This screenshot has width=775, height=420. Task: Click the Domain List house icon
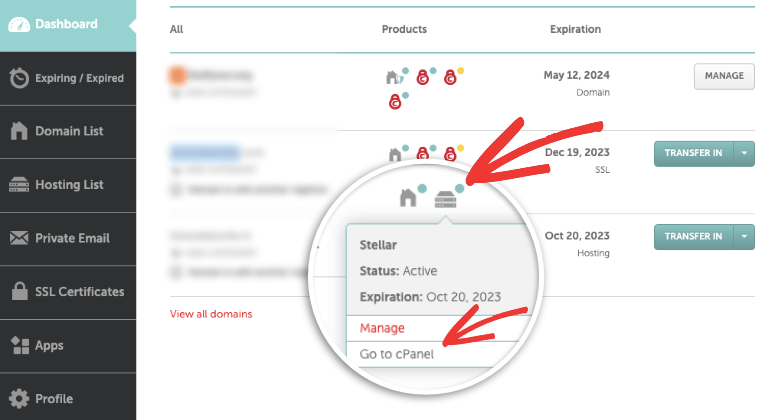point(19,131)
